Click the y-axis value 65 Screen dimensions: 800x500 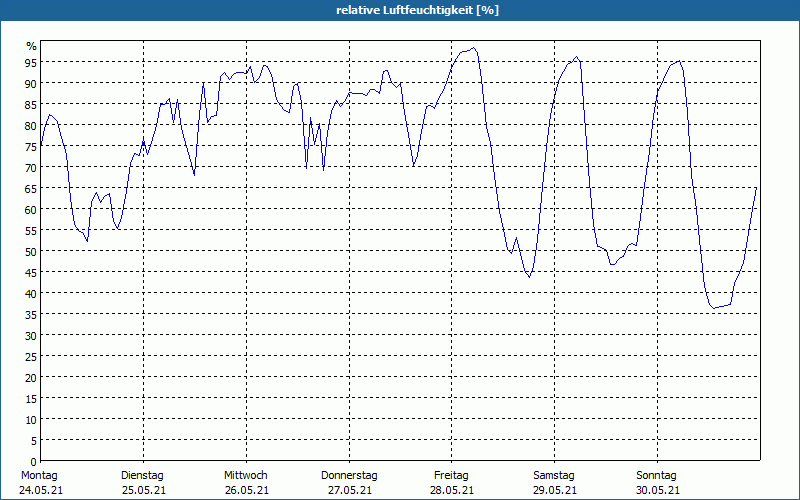click(31, 189)
